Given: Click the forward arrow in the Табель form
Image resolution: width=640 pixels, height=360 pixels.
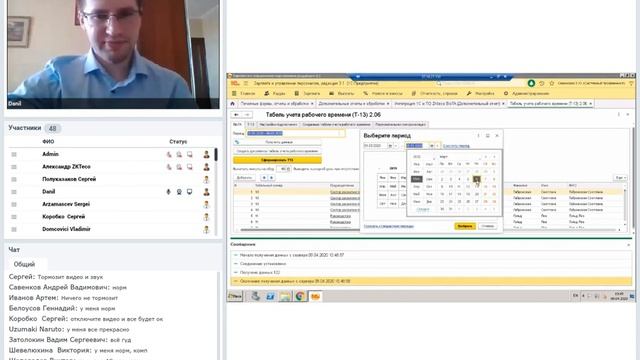Looking at the screenshot, I should coord(247,115).
